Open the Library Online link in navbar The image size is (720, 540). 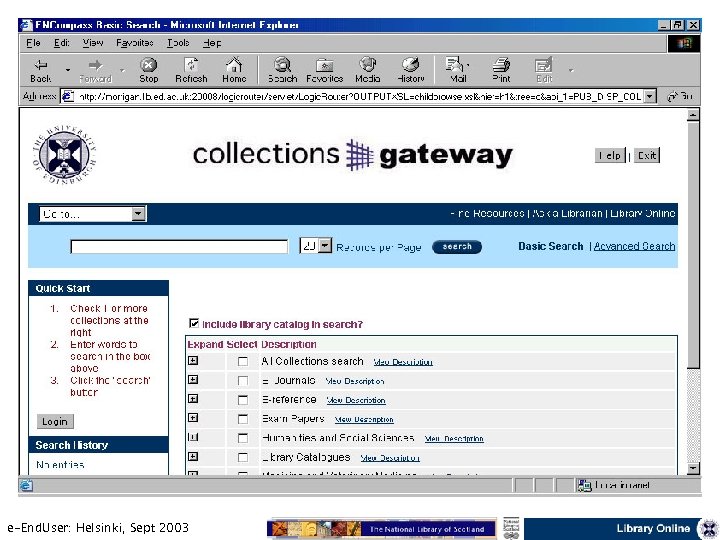pos(642,214)
